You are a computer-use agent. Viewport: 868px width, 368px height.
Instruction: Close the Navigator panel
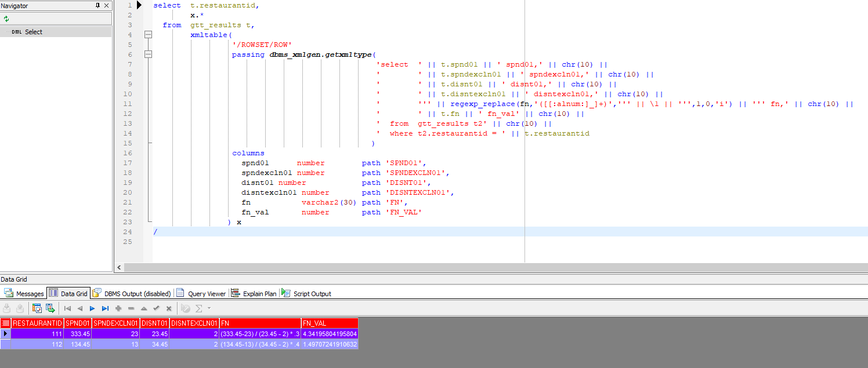click(106, 5)
